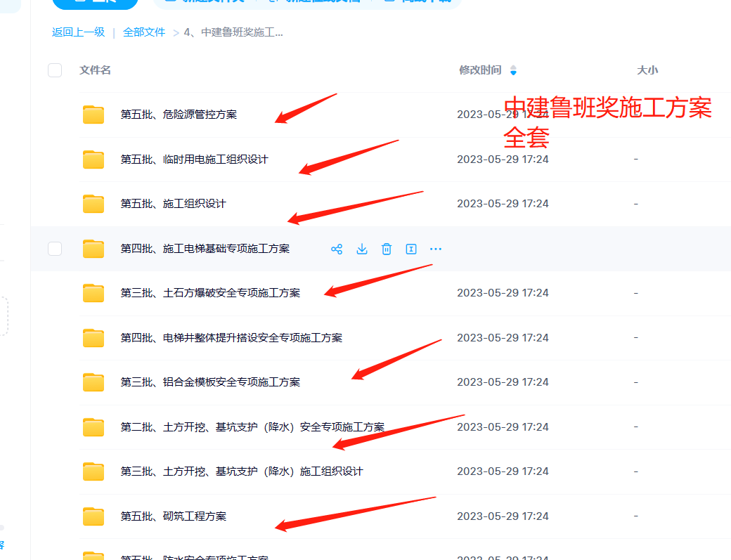
Task: Select the 第五批、砌筑工程方案 file name
Action: pos(174,516)
